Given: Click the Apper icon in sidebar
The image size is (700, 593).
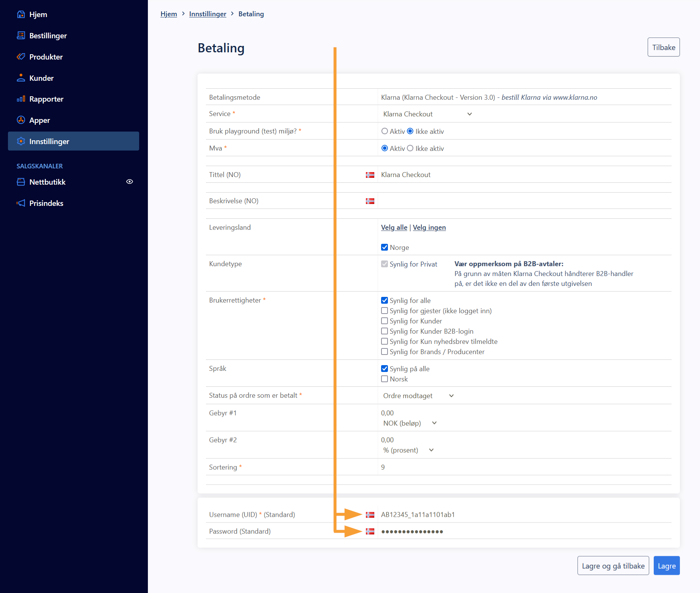Looking at the screenshot, I should [x=21, y=120].
